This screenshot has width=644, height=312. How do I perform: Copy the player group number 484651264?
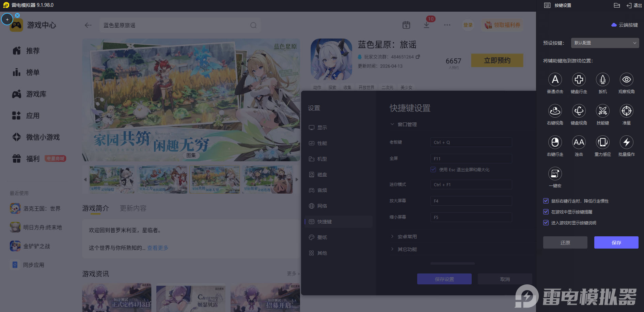(x=418, y=57)
